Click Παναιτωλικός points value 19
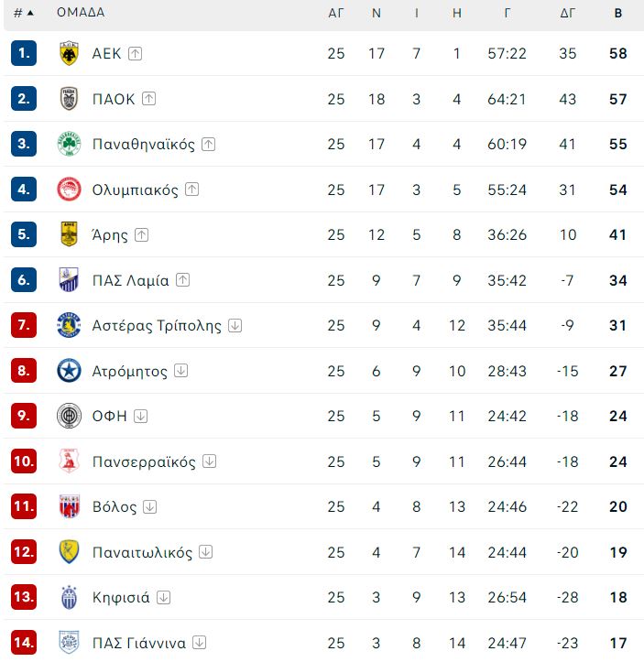 pos(617,552)
